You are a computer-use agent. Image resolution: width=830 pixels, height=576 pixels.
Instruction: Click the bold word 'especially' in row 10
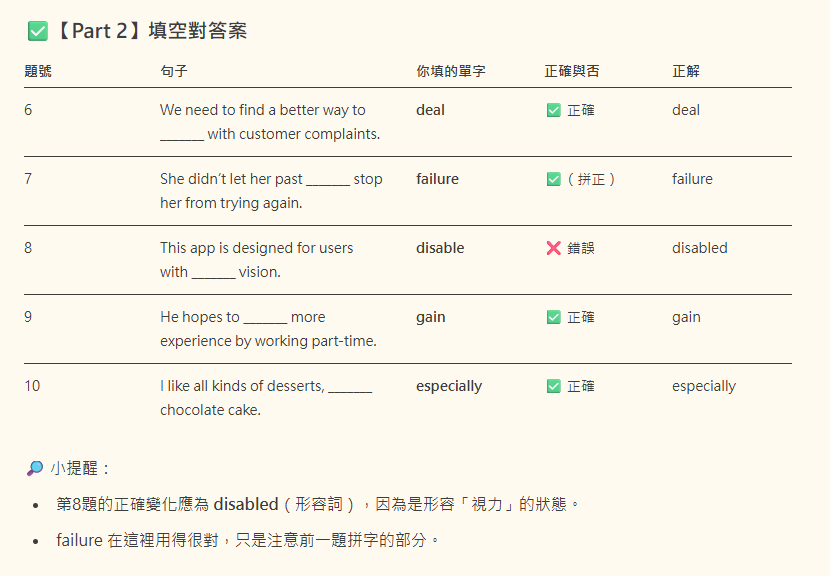coord(449,386)
